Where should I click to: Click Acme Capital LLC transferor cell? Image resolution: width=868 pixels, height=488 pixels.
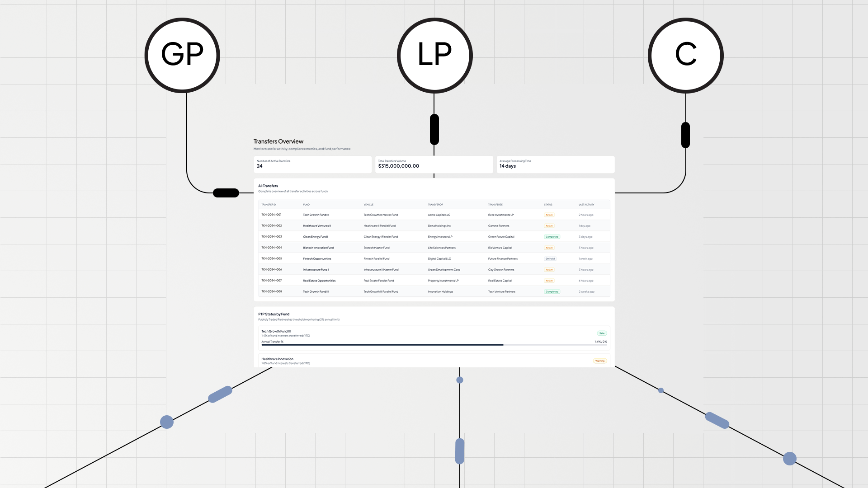[439, 215]
